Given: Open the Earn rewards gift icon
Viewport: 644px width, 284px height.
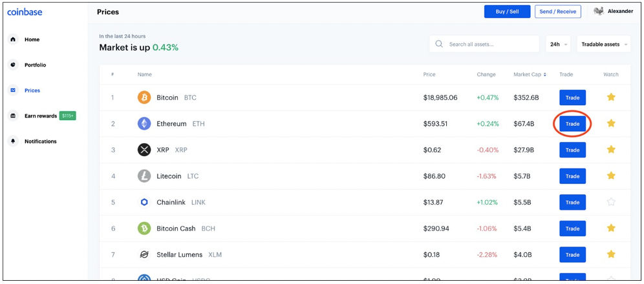Looking at the screenshot, I should click(x=13, y=116).
